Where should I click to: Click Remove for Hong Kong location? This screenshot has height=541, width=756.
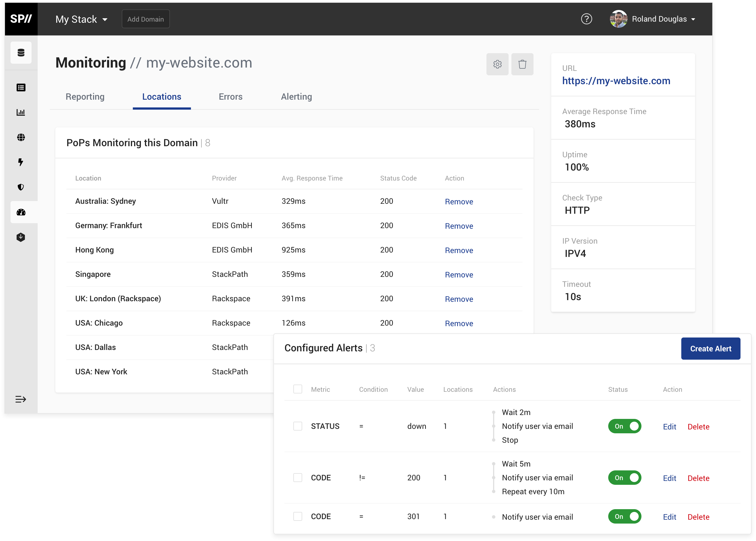coord(459,250)
